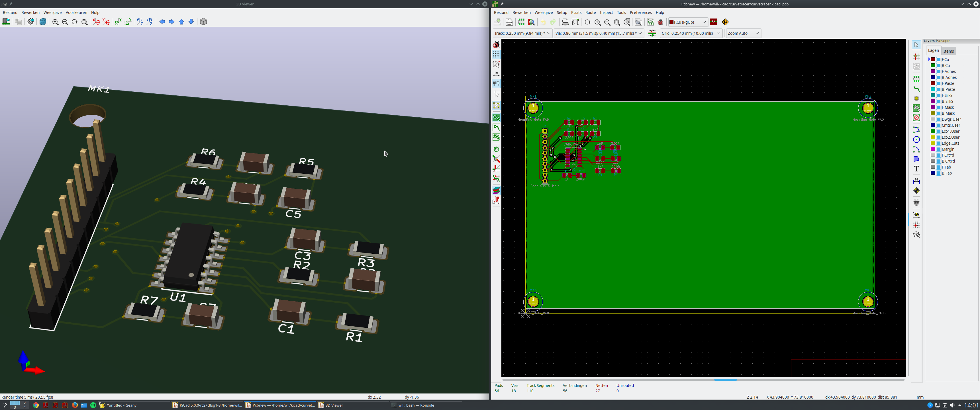Launch Firefox from the taskbar
This screenshot has height=410, width=980.
tap(75, 405)
